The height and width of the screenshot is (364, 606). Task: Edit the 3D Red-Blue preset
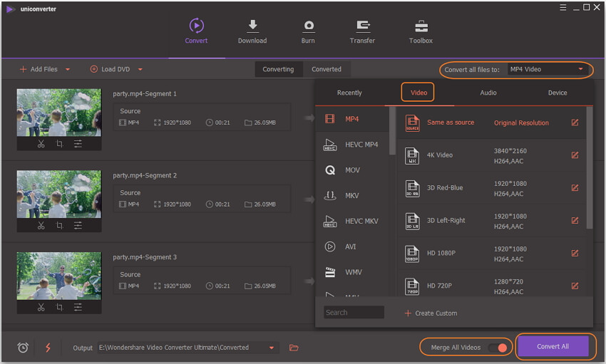(x=575, y=187)
